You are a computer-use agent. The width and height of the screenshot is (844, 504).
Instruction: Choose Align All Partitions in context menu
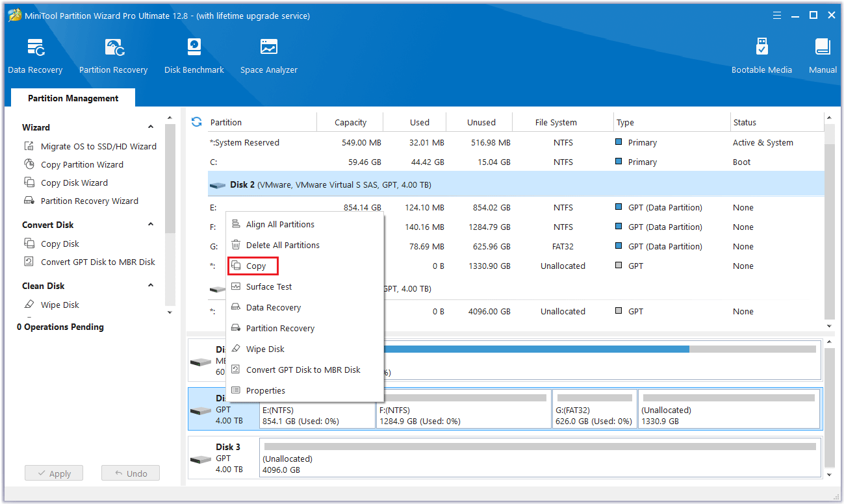pos(305,224)
